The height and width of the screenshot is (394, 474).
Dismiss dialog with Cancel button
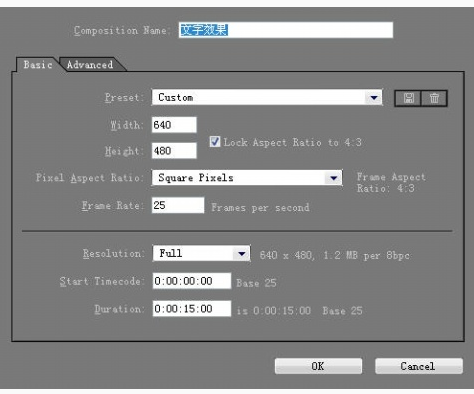418,366
